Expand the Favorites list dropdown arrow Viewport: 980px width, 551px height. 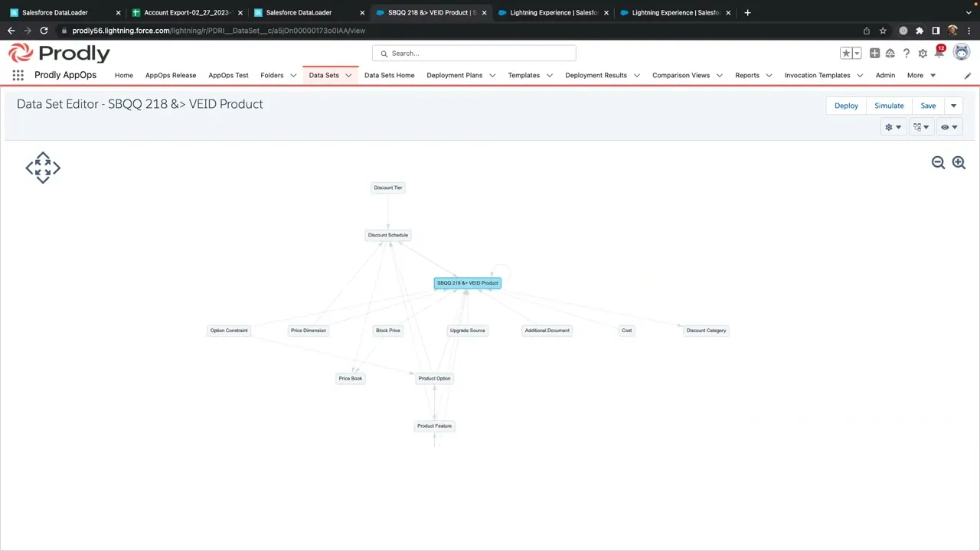pos(857,54)
